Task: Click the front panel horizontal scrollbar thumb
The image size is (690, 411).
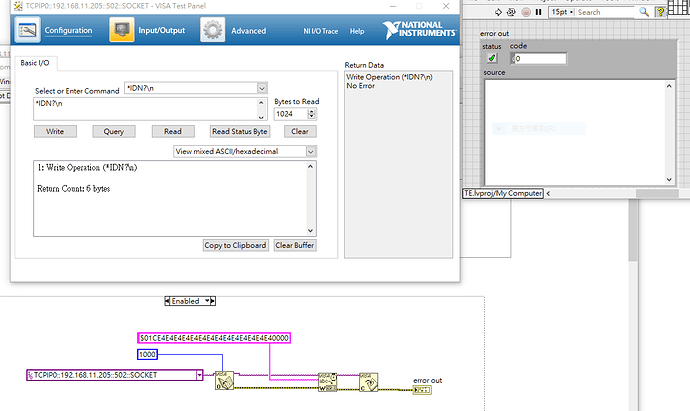Action: point(657,193)
